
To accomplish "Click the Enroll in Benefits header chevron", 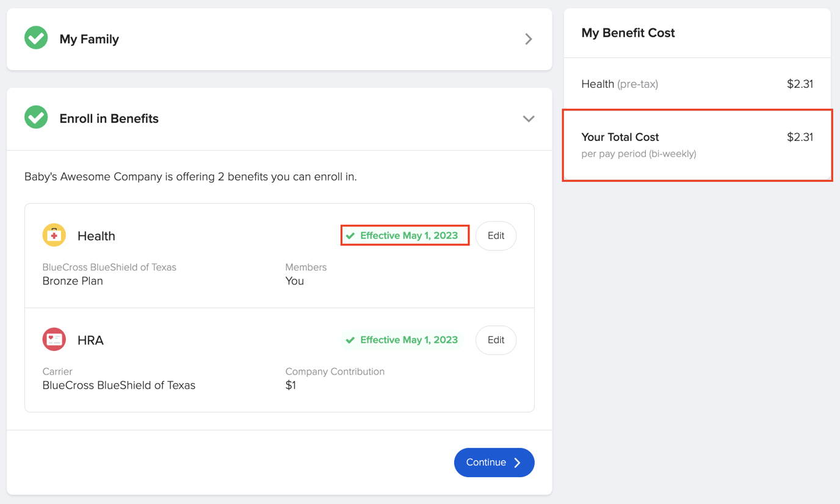I will pos(529,118).
